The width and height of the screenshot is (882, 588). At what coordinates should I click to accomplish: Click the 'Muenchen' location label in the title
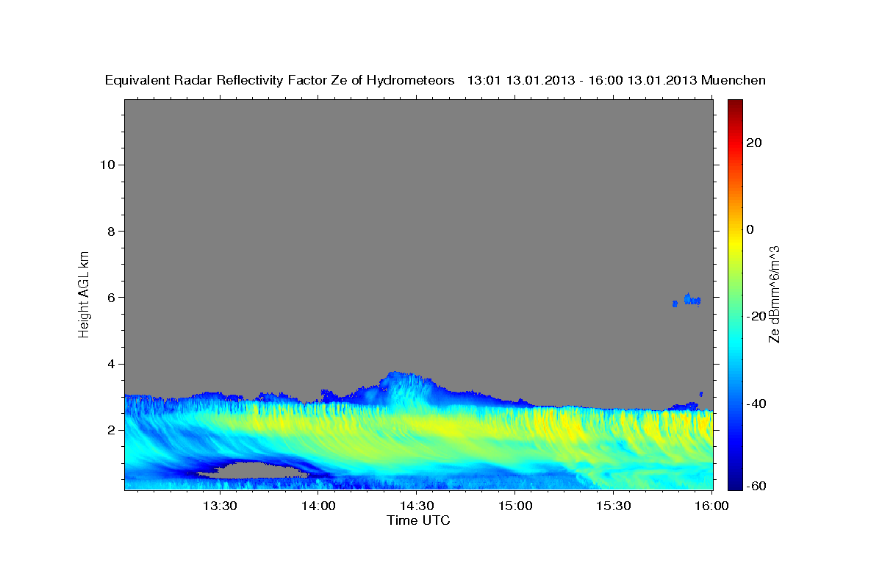click(x=734, y=80)
